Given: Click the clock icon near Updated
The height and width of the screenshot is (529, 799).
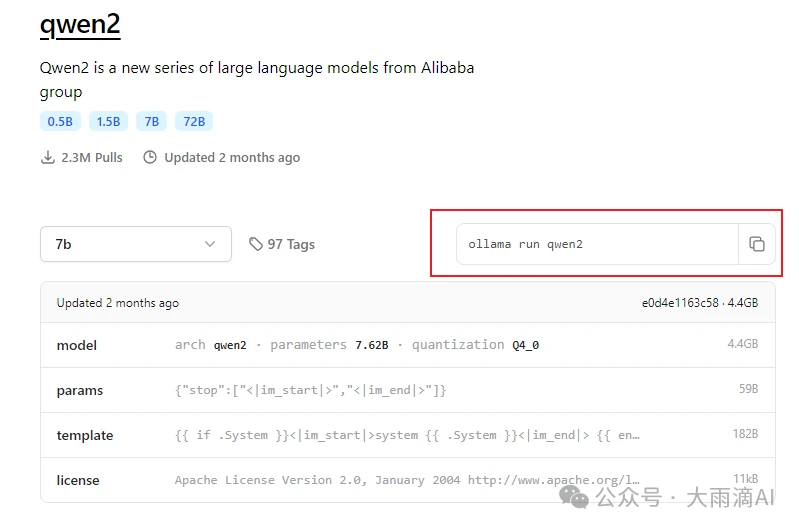Looking at the screenshot, I should coord(150,157).
